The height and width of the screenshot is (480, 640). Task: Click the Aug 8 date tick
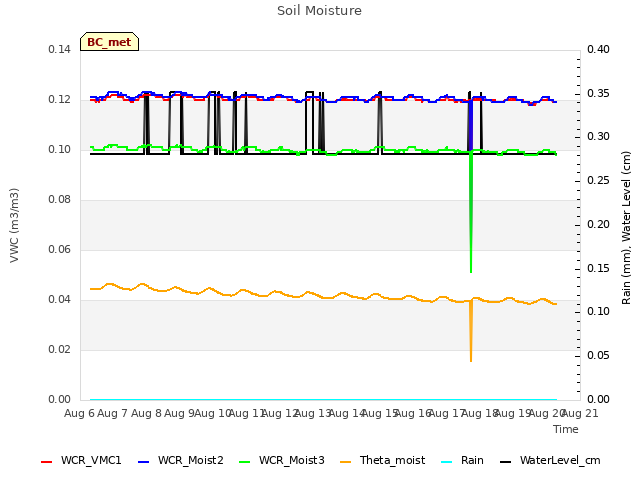click(x=146, y=413)
